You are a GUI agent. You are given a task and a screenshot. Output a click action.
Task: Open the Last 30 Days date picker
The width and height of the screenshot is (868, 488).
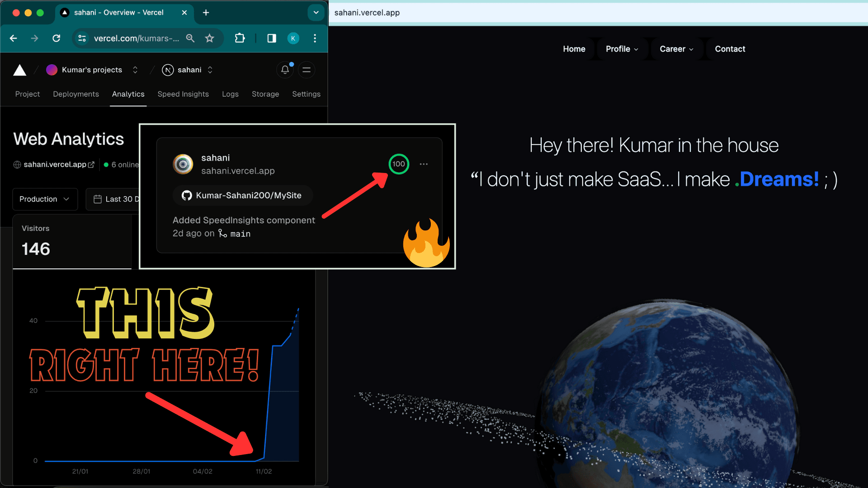(x=117, y=199)
